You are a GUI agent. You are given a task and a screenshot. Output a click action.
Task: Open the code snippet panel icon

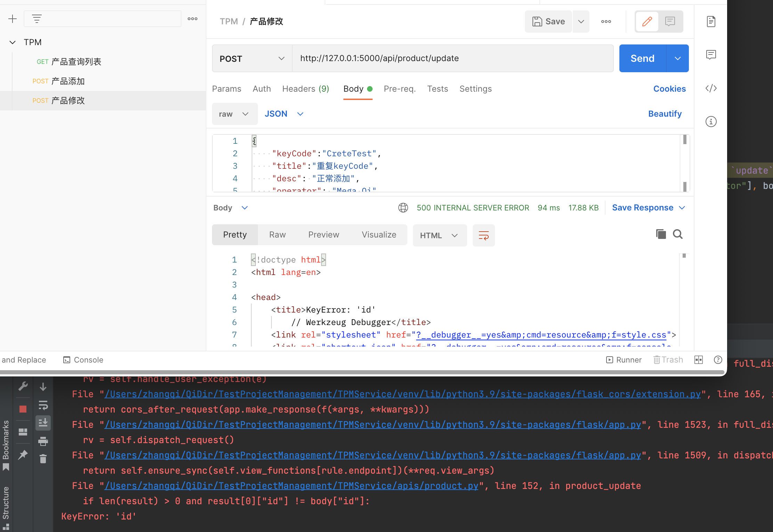tap(711, 88)
